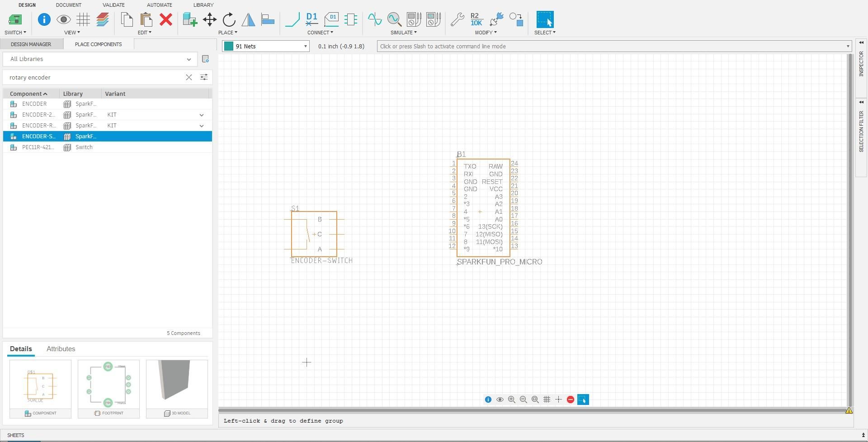Clear the rotary encoder search with the X button
Image resolution: width=868 pixels, height=442 pixels.
click(189, 77)
